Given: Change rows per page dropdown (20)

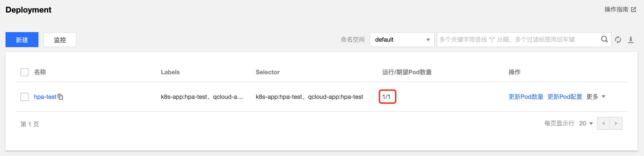Looking at the screenshot, I should tap(586, 123).
